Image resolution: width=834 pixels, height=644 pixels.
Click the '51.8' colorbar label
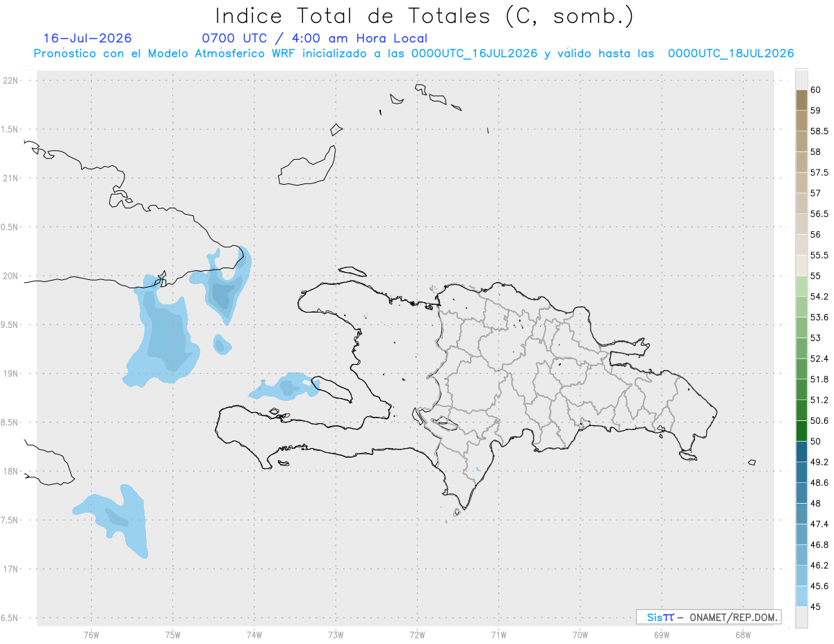[x=819, y=379]
